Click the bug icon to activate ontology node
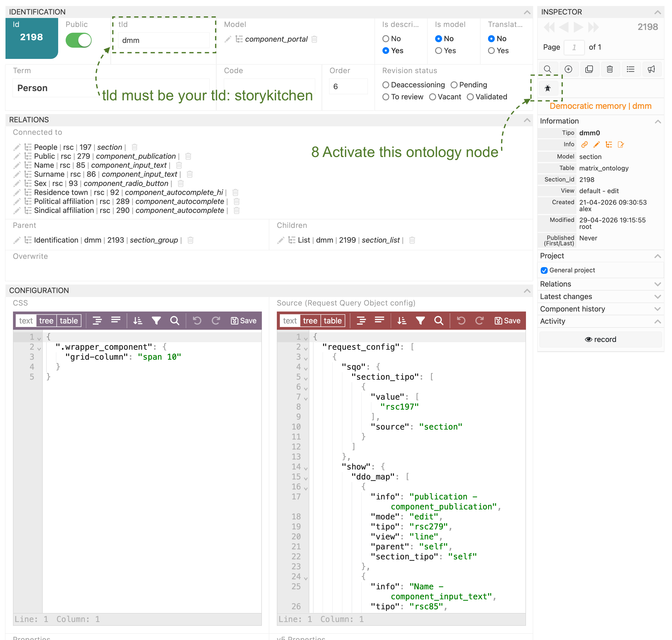Viewport: 672px width, 640px height. [547, 88]
